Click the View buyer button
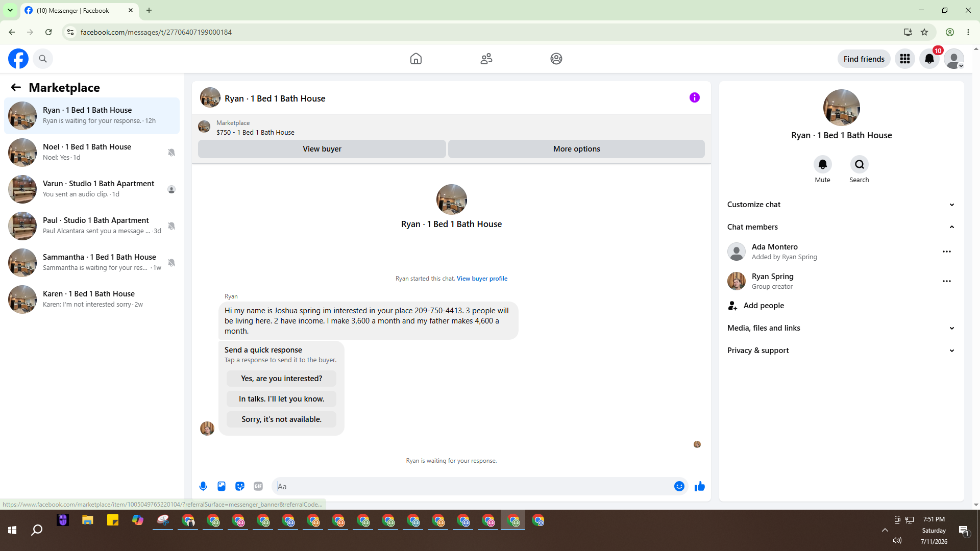This screenshot has width=980, height=551. (x=322, y=149)
